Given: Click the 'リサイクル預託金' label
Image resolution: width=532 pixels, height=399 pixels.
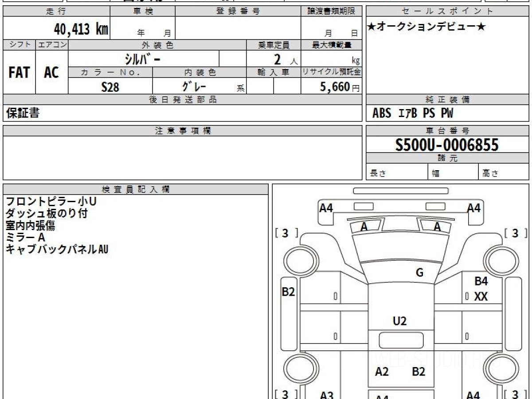Looking at the screenshot, I should [x=332, y=72].
